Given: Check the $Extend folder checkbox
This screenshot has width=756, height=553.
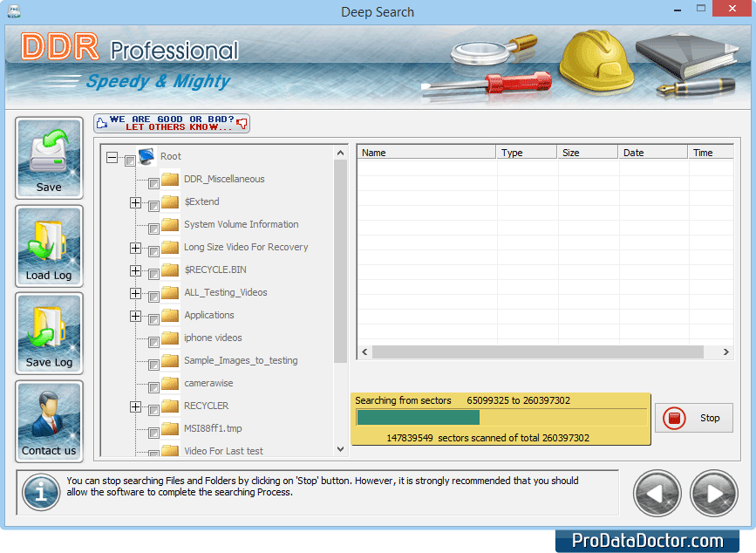Looking at the screenshot, I should (x=153, y=206).
